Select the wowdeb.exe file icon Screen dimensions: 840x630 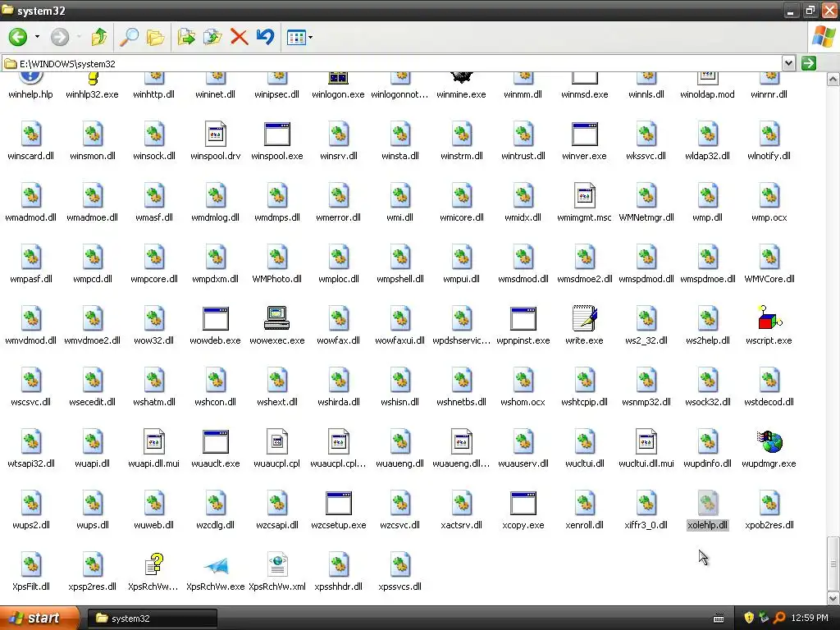click(x=216, y=319)
